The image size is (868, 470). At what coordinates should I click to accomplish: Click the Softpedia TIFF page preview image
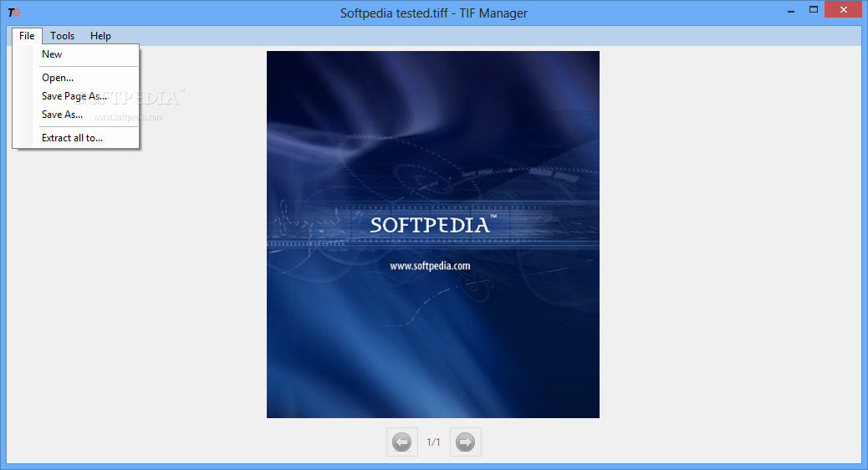click(433, 235)
